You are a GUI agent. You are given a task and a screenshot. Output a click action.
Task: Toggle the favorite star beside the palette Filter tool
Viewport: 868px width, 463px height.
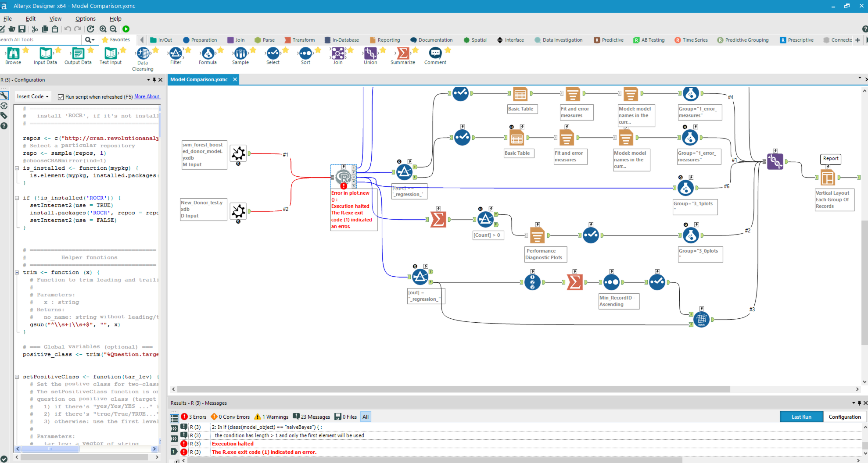point(188,50)
